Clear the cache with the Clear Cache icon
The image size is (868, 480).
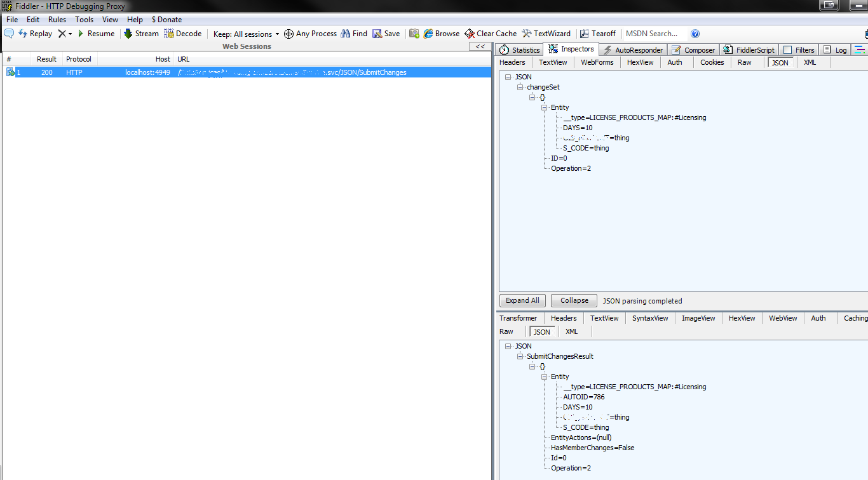point(491,34)
